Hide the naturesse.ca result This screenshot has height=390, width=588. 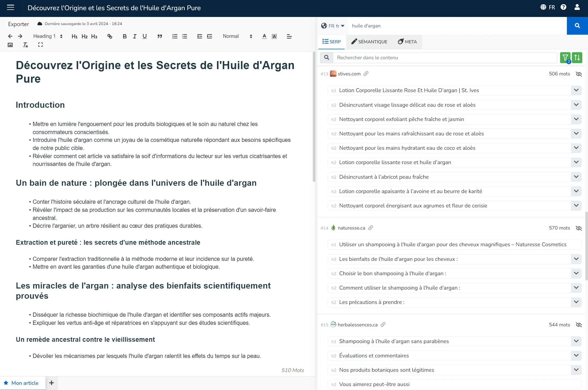pyautogui.click(x=579, y=228)
